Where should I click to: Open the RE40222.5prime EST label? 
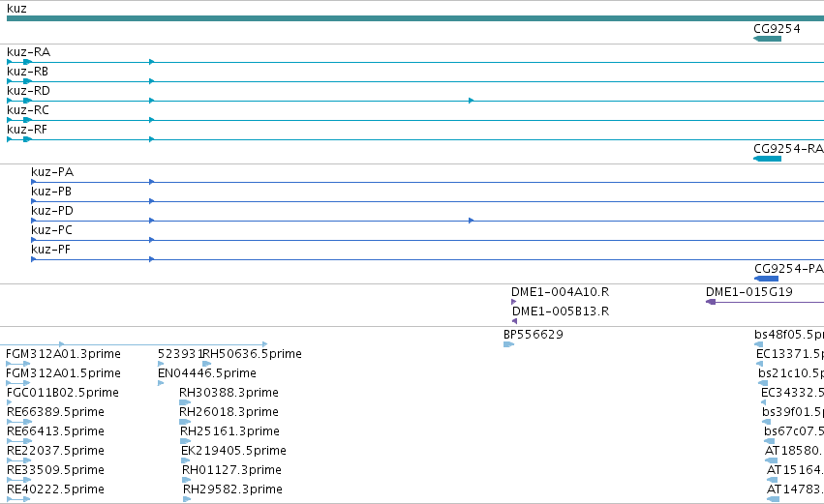[55, 489]
